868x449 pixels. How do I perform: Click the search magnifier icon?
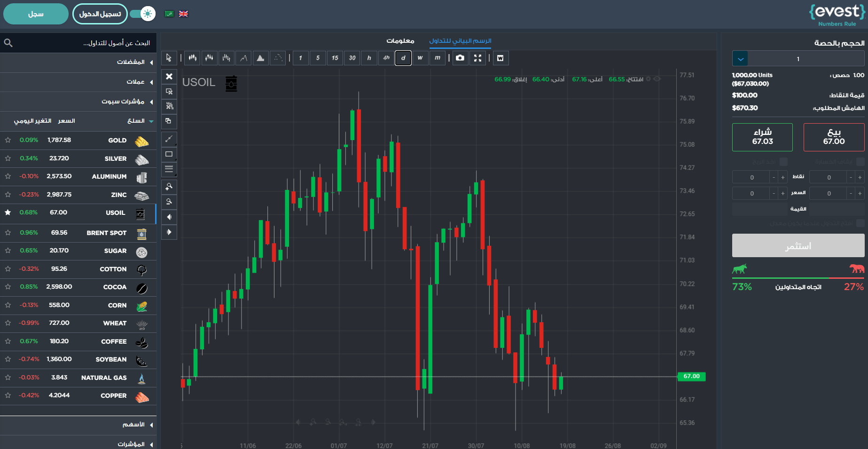pos(8,43)
